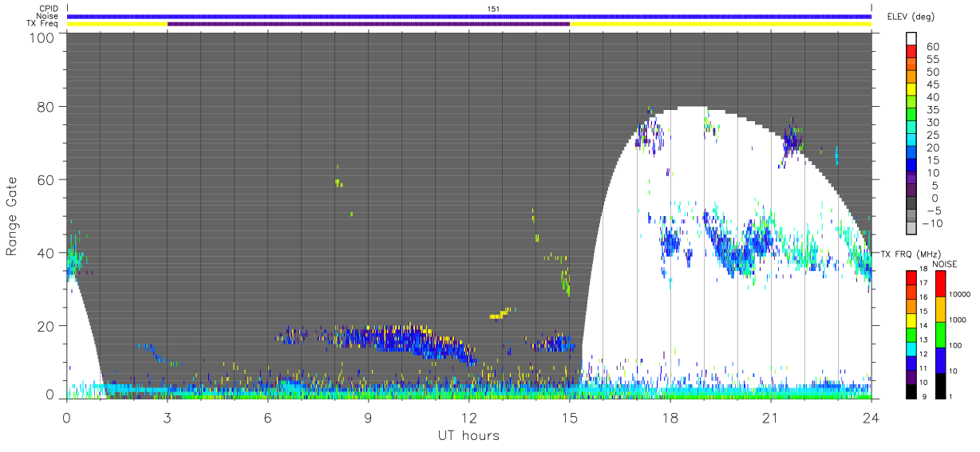Viewport: 980px width, 452px height.
Task: Select yellow 14–15 MHz TX FRQ swatch
Action: pyautogui.click(x=911, y=320)
